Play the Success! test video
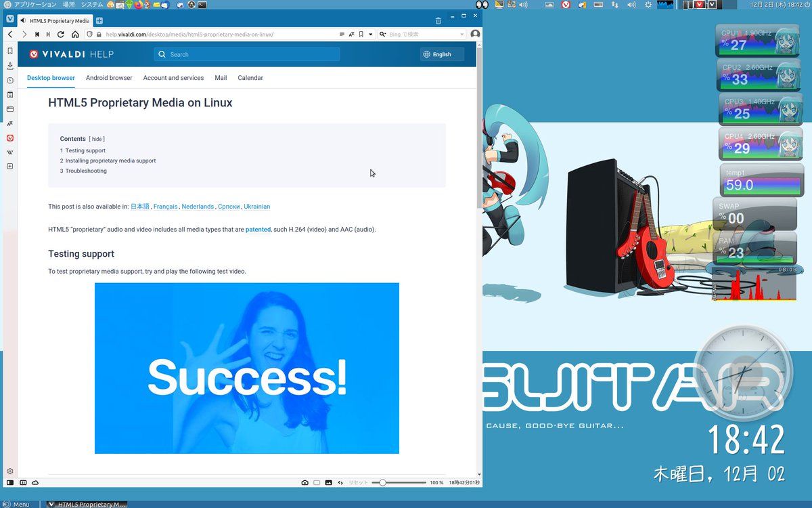Image resolution: width=812 pixels, height=508 pixels. [247, 368]
